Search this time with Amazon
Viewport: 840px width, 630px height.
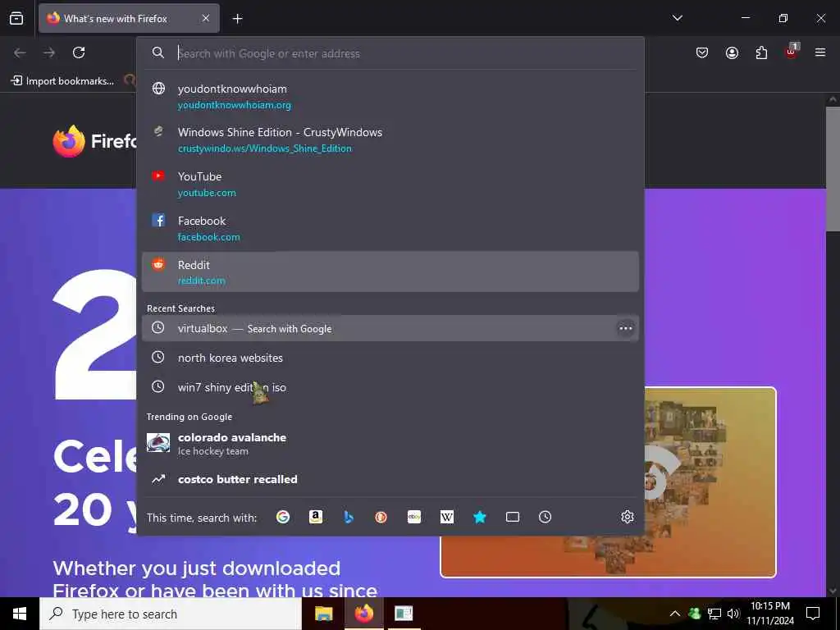pyautogui.click(x=316, y=517)
